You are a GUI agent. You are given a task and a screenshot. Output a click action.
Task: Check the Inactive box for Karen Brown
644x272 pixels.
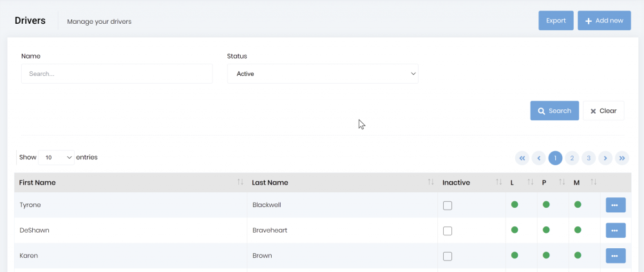click(448, 256)
